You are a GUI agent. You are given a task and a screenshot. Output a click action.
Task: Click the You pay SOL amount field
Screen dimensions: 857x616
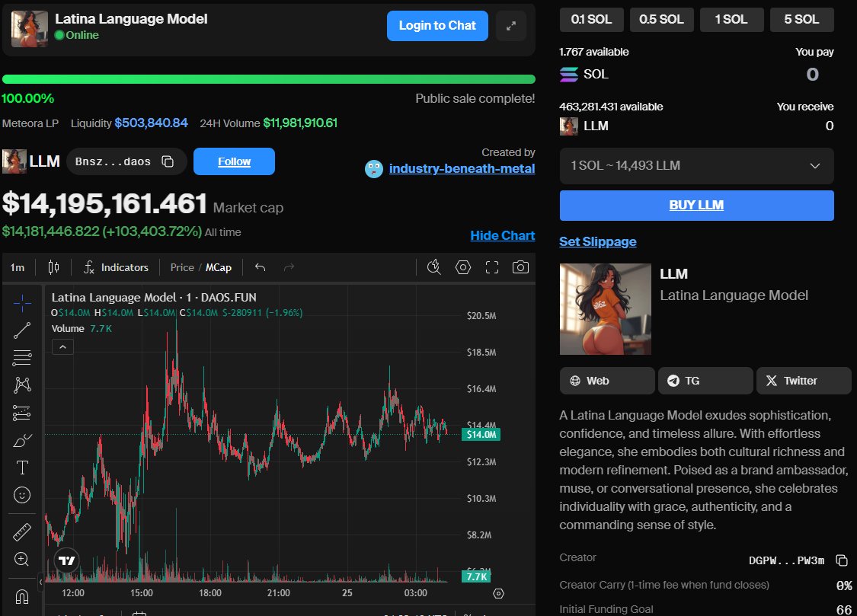tap(812, 75)
